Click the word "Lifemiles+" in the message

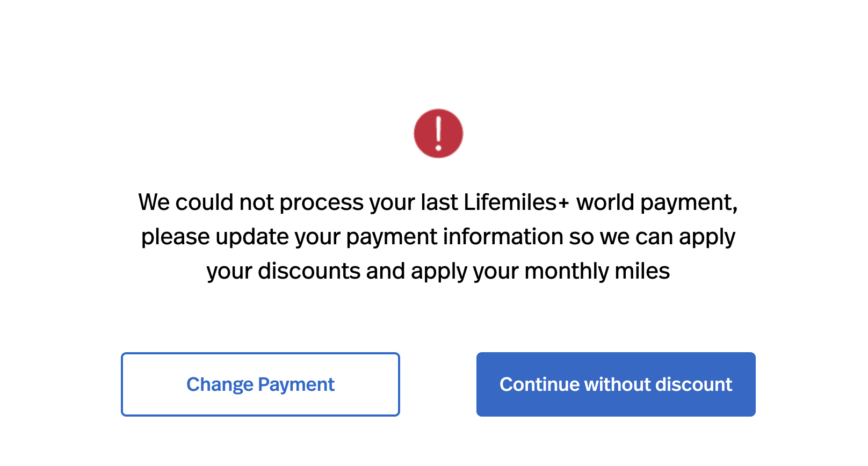point(516,203)
